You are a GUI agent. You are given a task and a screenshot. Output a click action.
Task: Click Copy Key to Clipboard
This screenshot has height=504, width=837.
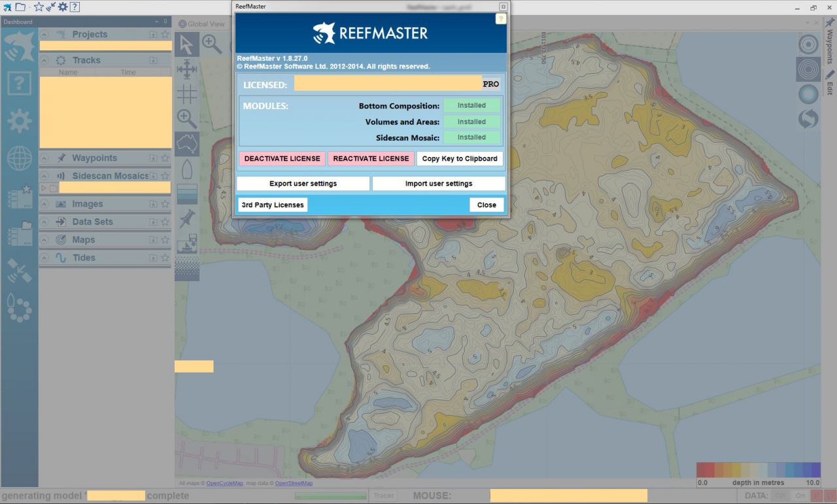click(x=460, y=158)
